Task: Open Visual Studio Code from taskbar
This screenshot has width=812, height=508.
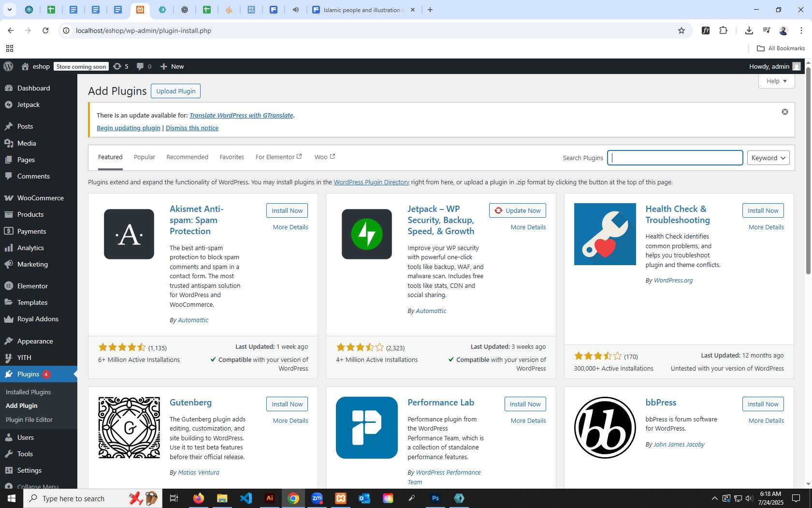Action: 246,498
